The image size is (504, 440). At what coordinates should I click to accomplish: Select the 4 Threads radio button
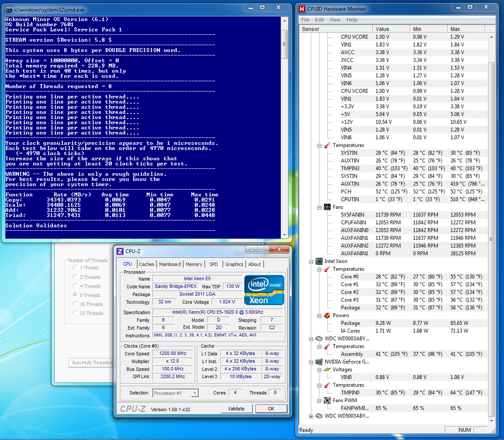(x=75, y=285)
